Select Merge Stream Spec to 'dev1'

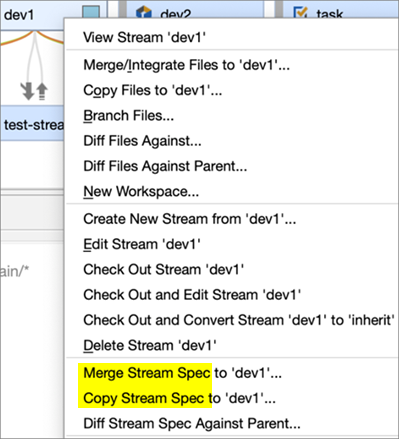coord(183,373)
